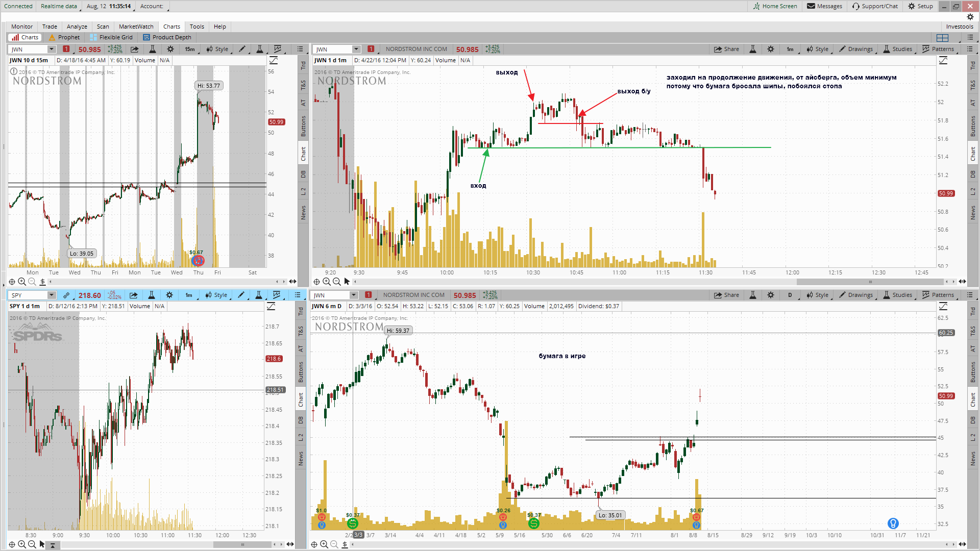This screenshot has height=551, width=980.
Task: Toggle Buttons side tab of top-left chart
Action: (x=303, y=126)
